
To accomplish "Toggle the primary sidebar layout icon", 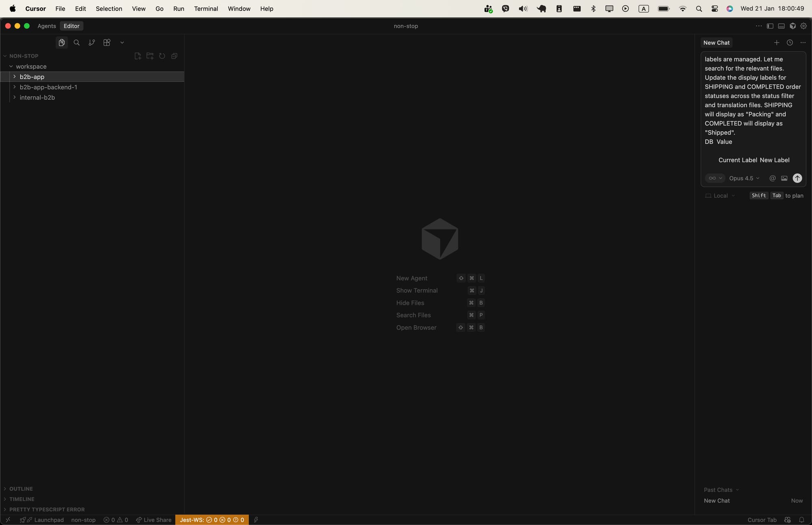I will point(770,26).
